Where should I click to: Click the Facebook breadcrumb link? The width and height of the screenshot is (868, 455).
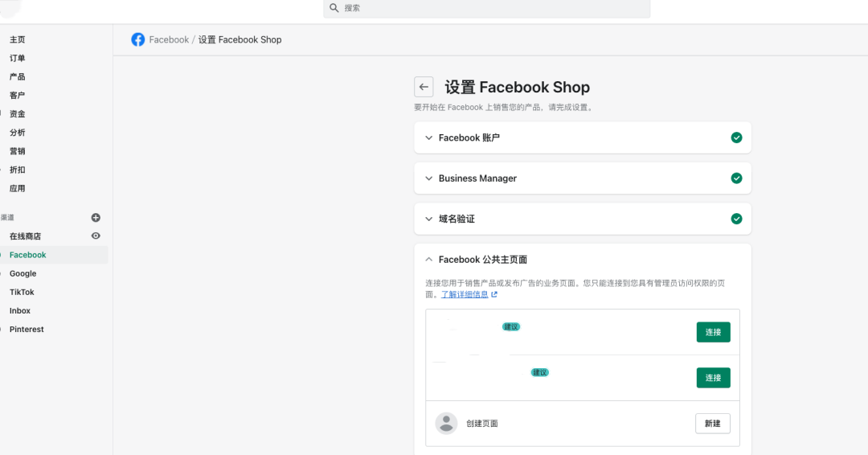(169, 40)
